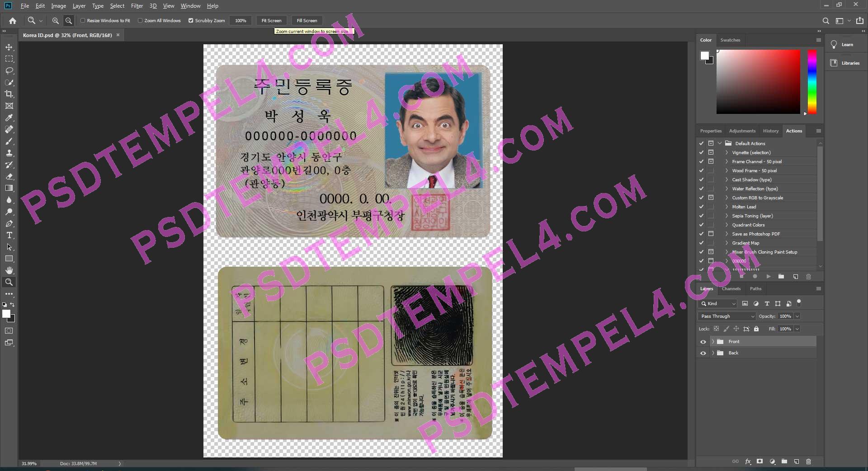Select the Crop tool
The image size is (868, 471).
pyautogui.click(x=9, y=94)
